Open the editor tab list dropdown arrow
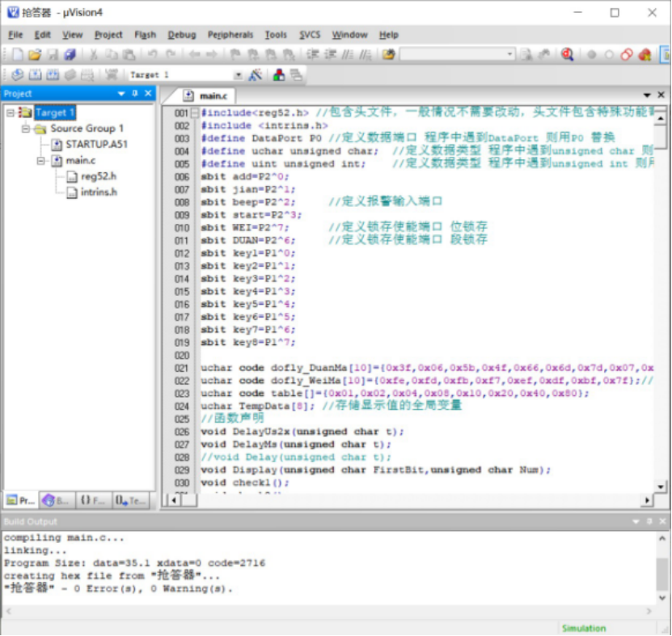 647,95
